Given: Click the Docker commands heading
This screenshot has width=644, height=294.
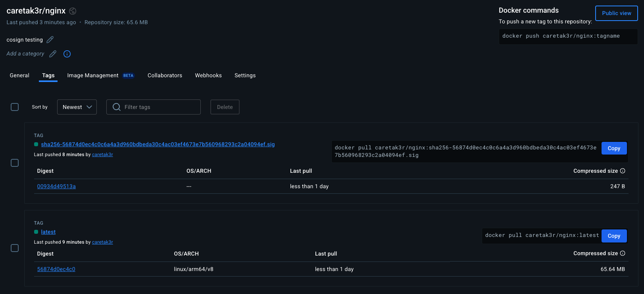Looking at the screenshot, I should 529,10.
